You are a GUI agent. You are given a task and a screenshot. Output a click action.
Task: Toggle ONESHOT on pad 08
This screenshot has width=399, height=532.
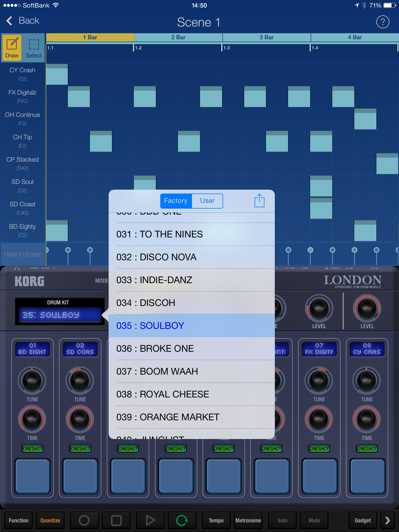tap(367, 449)
